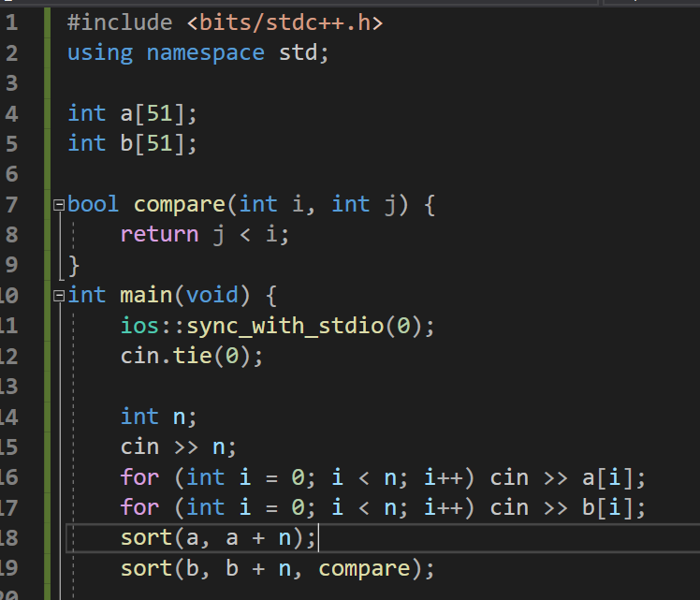
Task: Click 'b[51];' array declaration
Action: [158, 144]
